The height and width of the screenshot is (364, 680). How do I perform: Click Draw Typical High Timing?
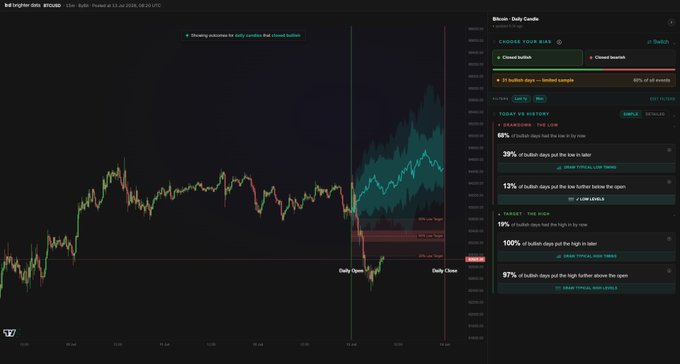coord(586,256)
